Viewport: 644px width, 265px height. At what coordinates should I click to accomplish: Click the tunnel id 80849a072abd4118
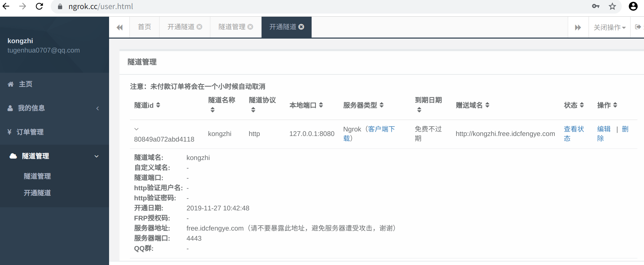click(x=164, y=139)
